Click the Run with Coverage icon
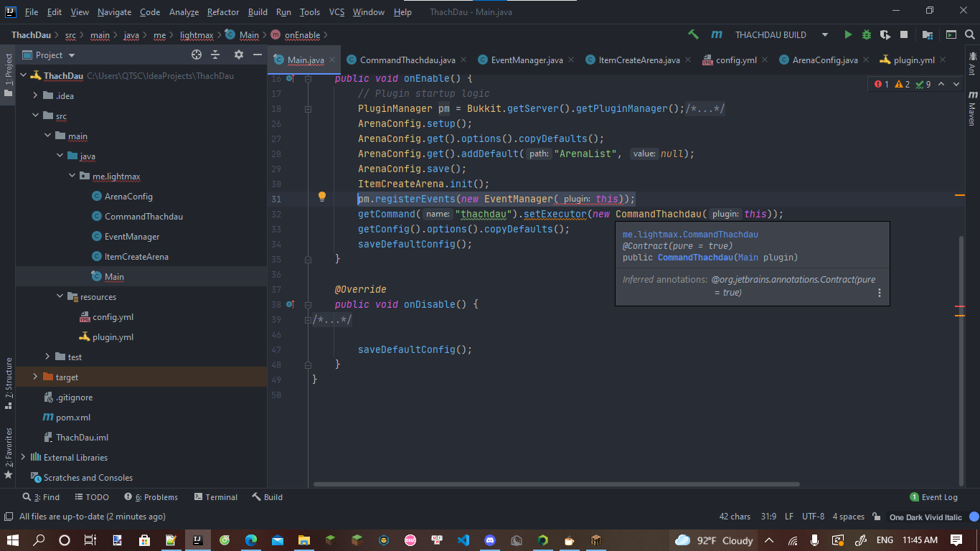 point(885,34)
